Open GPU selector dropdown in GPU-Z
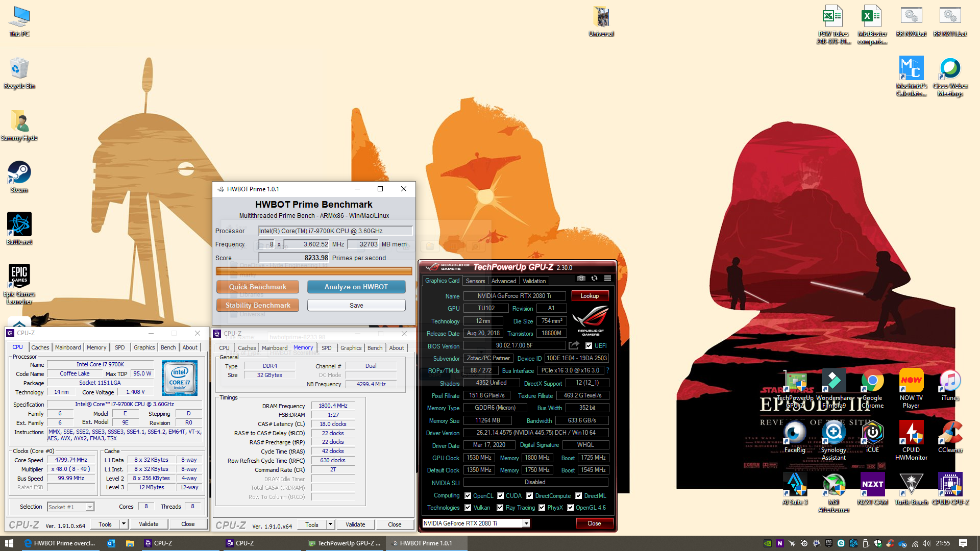This screenshot has width=980, height=551. point(476,523)
